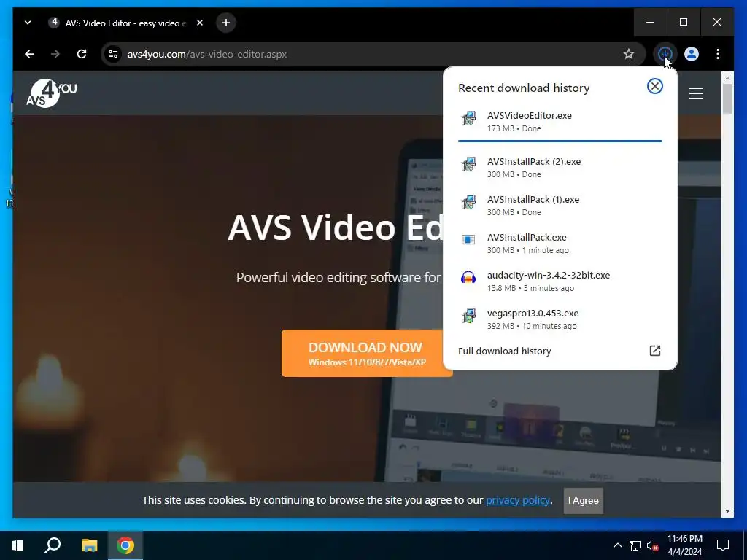
Task: Open Full download history link
Action: pyautogui.click(x=505, y=351)
